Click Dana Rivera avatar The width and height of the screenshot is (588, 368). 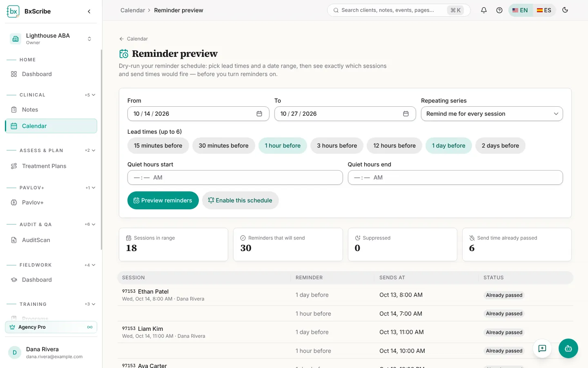(x=15, y=352)
